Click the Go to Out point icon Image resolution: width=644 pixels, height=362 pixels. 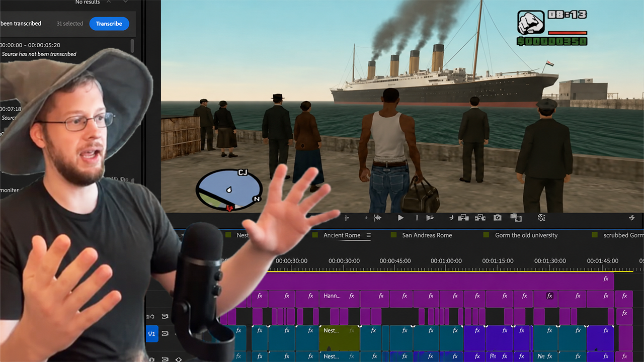pos(451,218)
